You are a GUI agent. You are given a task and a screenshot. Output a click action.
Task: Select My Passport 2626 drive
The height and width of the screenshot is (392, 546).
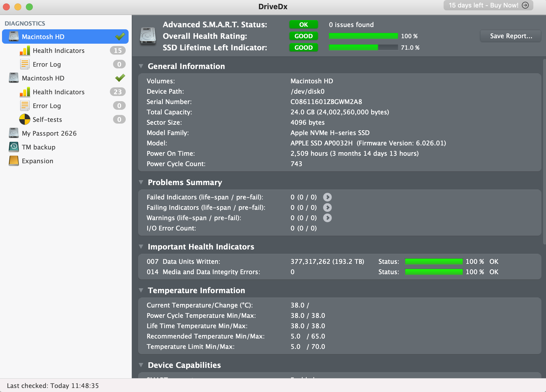click(65, 133)
